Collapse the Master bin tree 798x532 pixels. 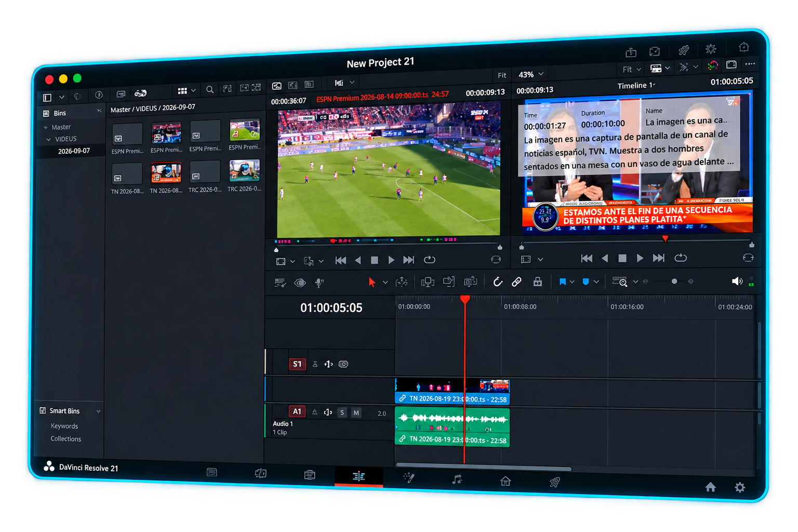point(46,127)
